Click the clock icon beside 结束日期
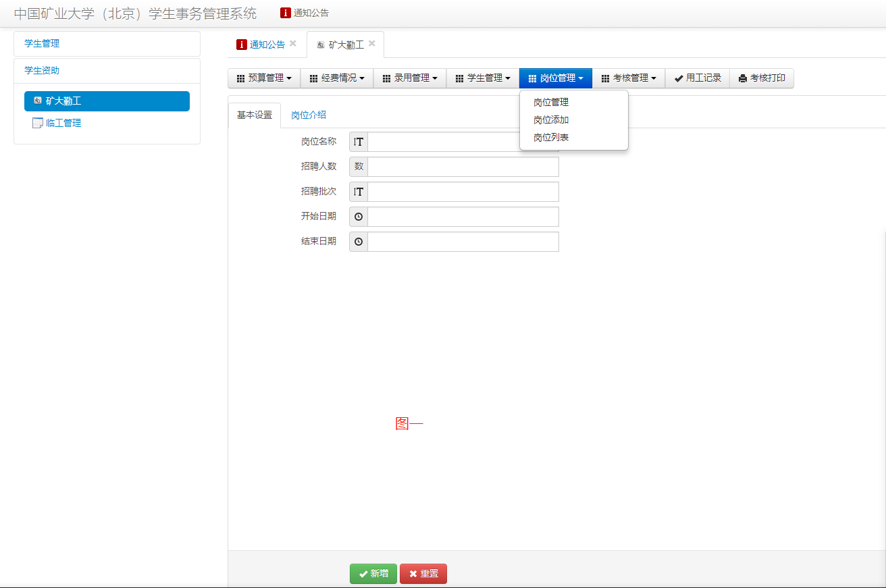The image size is (886, 588). [359, 242]
